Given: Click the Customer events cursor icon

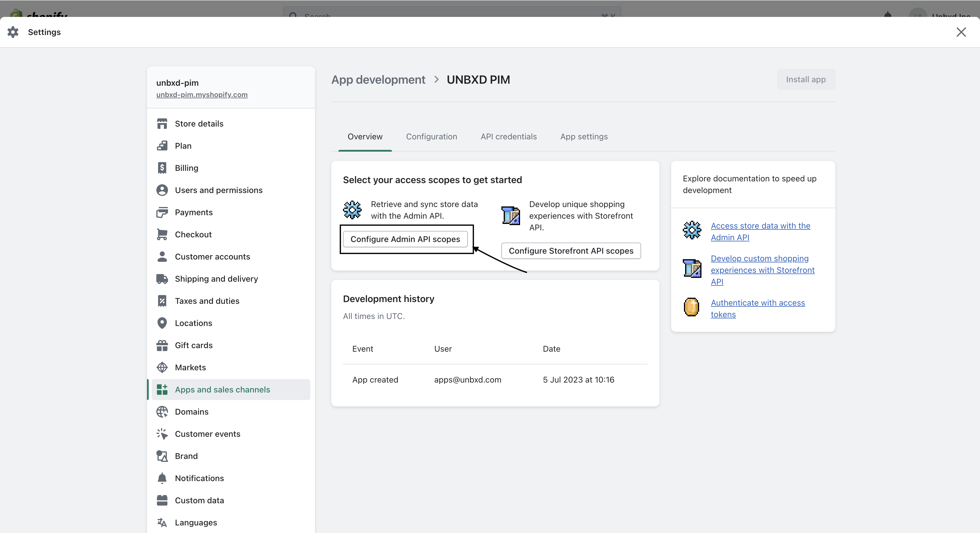Looking at the screenshot, I should (x=162, y=434).
